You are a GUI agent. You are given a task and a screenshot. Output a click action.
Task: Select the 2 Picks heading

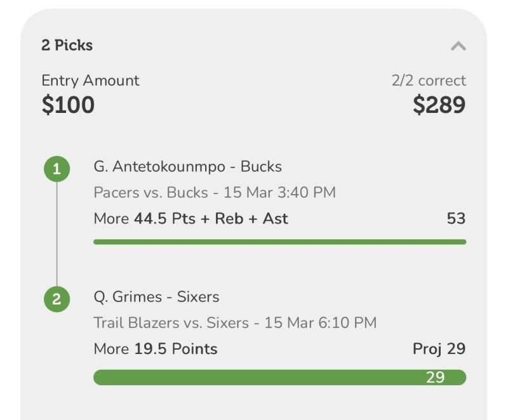67,46
